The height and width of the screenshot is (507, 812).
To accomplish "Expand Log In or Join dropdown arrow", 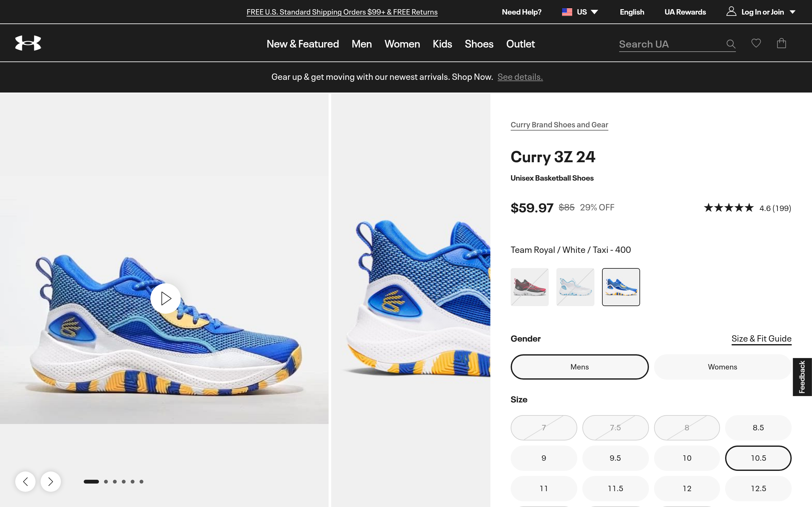I will pyautogui.click(x=793, y=12).
